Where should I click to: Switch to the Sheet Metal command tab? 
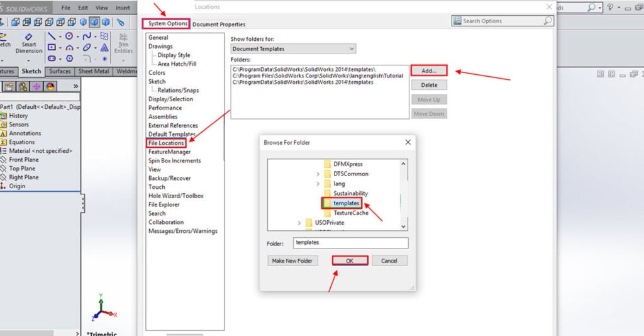click(94, 71)
